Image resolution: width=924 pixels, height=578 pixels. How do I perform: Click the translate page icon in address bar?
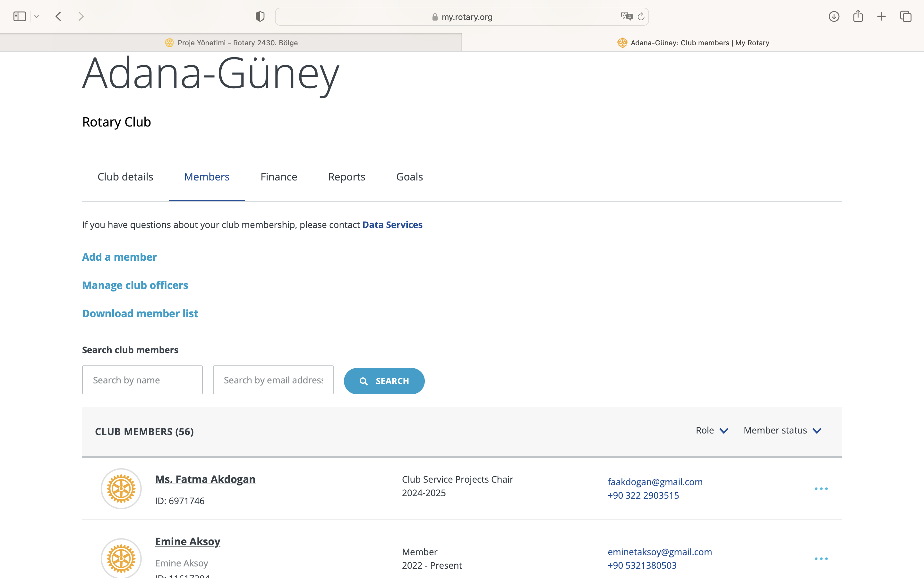pyautogui.click(x=627, y=16)
